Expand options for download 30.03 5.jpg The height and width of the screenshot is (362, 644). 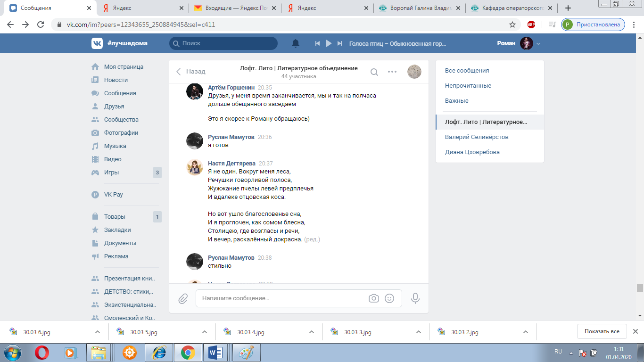[x=204, y=332]
